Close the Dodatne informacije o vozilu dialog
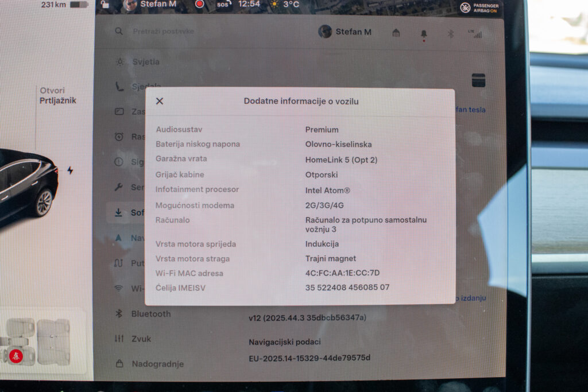Image resolution: width=588 pixels, height=392 pixels. 160,101
